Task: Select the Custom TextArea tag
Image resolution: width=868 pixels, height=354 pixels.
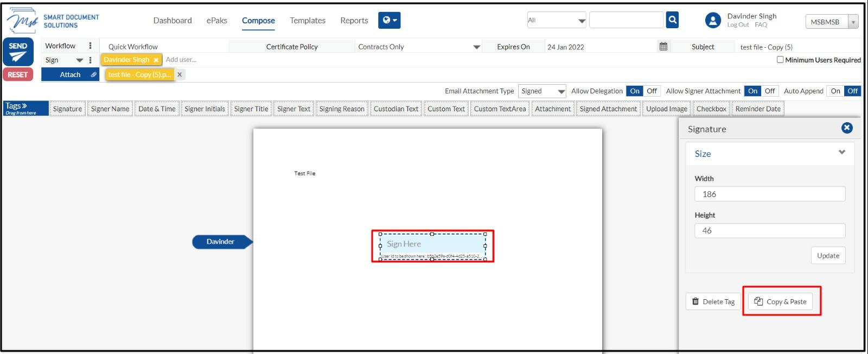Action: pos(500,109)
